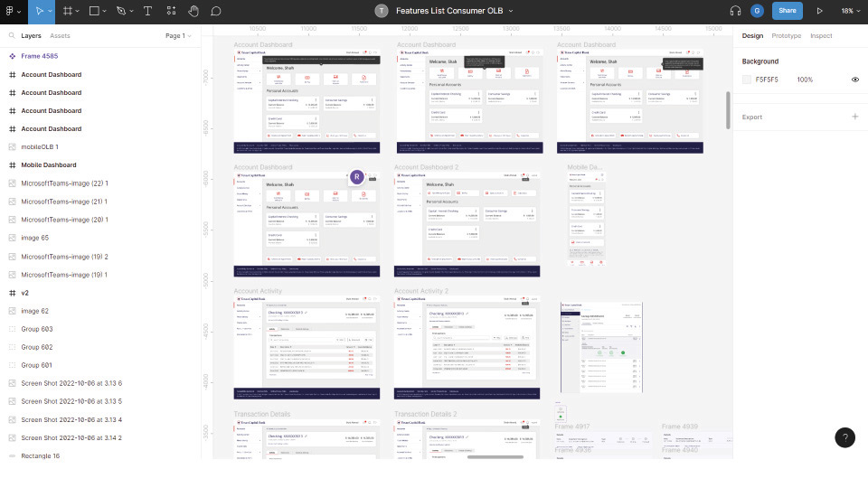The width and height of the screenshot is (868, 488).
Task: Expand the file name options chevron
Action: coord(511,11)
